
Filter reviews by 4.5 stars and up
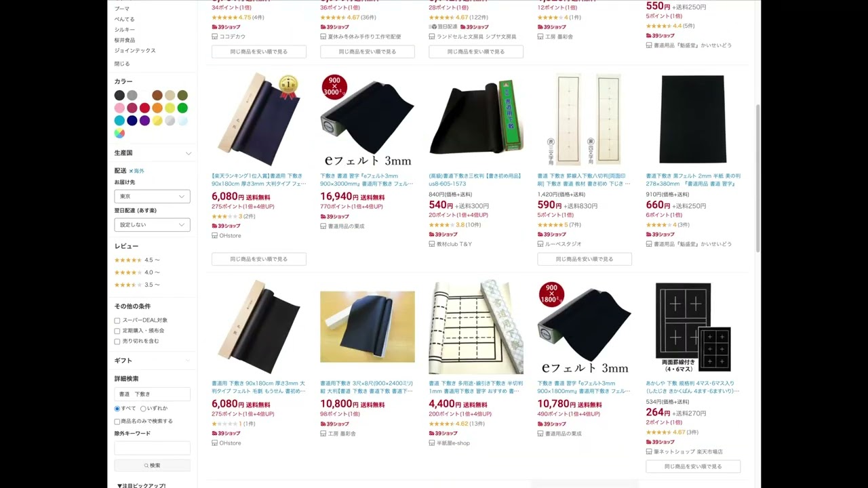tap(137, 260)
